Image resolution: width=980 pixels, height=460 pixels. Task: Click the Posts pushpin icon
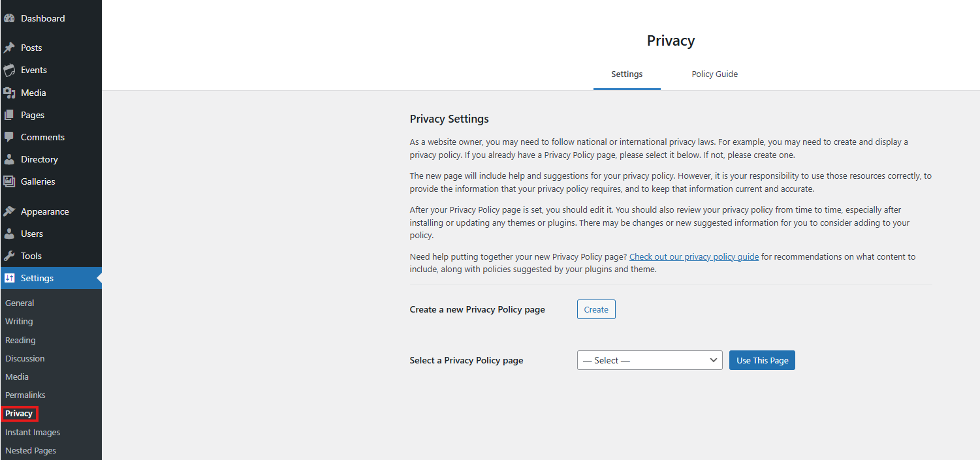(x=9, y=48)
